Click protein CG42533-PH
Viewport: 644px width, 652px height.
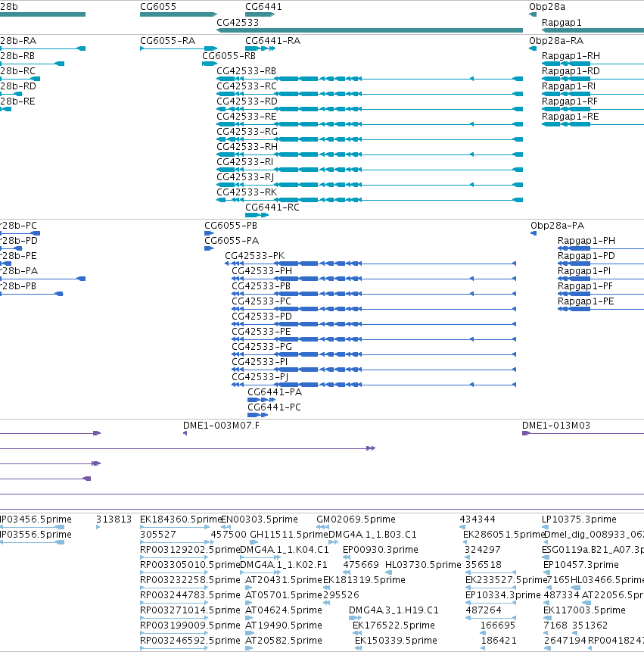click(x=262, y=271)
